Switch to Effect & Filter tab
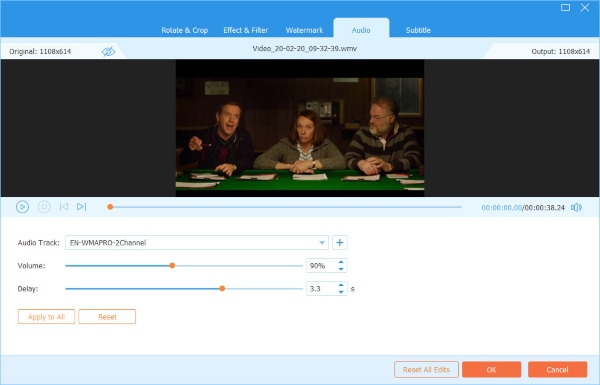600x385 pixels. coord(246,30)
